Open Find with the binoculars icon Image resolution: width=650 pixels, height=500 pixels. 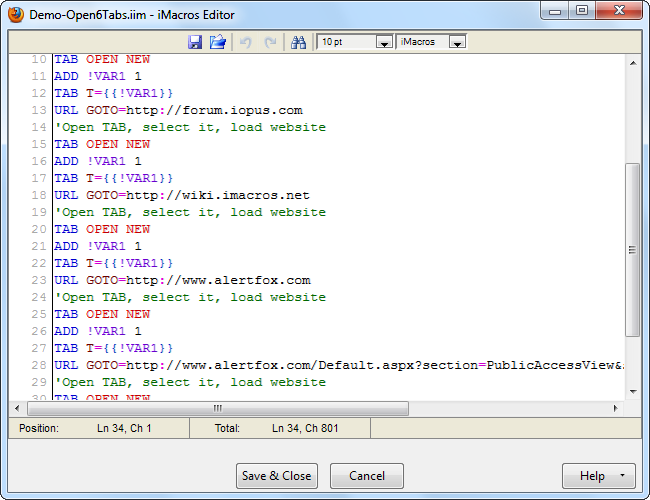(x=298, y=42)
